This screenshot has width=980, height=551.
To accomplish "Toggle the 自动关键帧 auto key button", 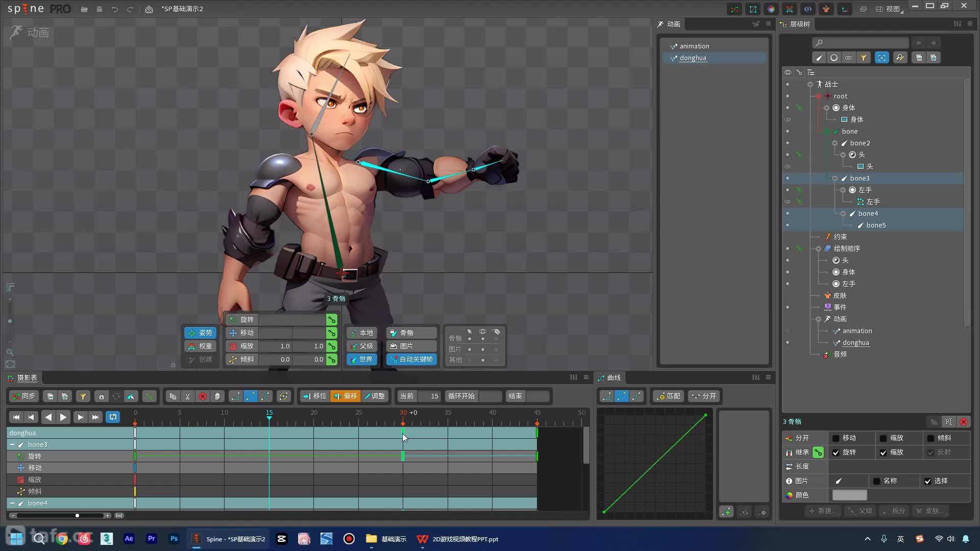I will (411, 359).
